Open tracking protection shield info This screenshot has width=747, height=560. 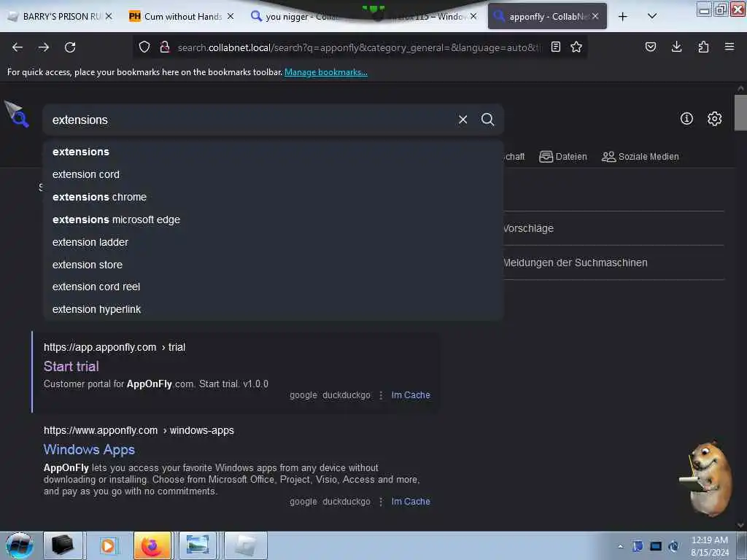(x=144, y=47)
